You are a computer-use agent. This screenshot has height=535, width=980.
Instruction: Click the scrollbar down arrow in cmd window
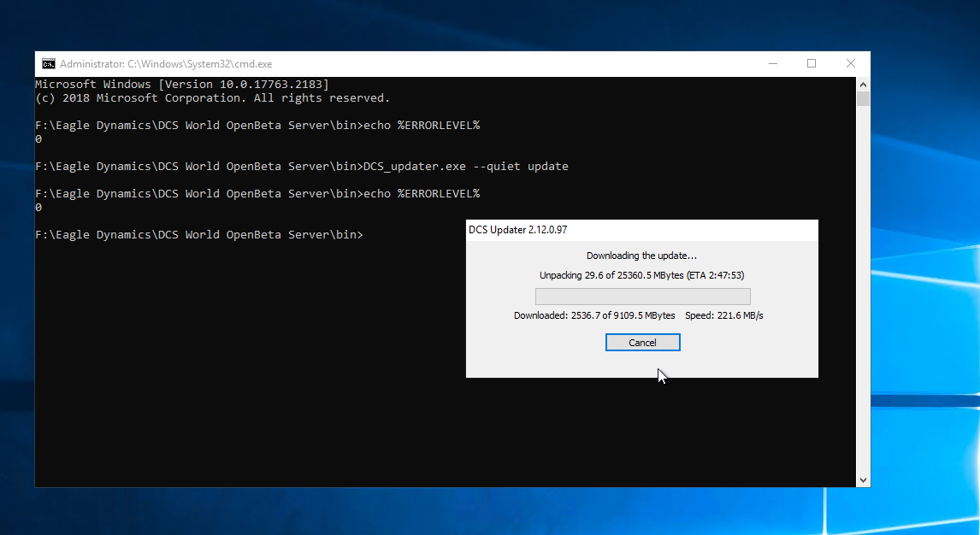pyautogui.click(x=863, y=480)
